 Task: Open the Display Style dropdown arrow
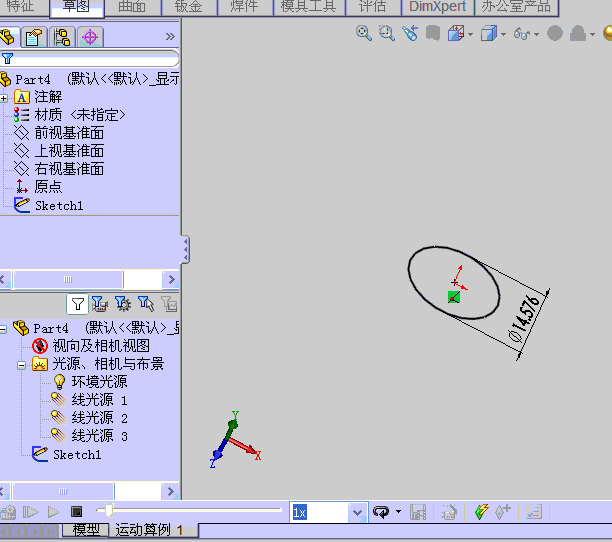pyautogui.click(x=503, y=35)
